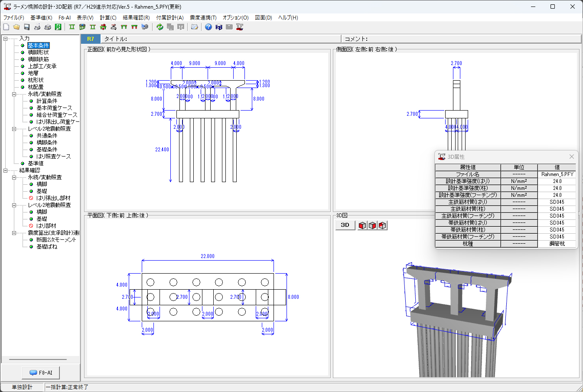This screenshot has height=392, width=583.
Task: Click the green refresh arrows toolbar icon
Action: (x=160, y=27)
